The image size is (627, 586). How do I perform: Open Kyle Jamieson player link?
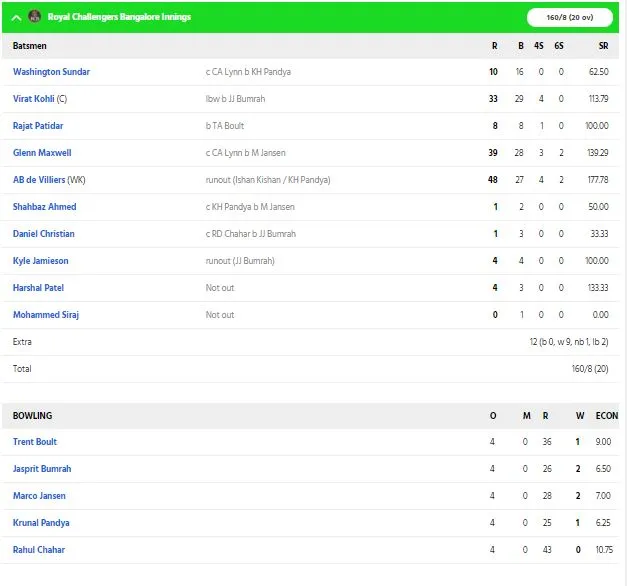[x=40, y=261]
